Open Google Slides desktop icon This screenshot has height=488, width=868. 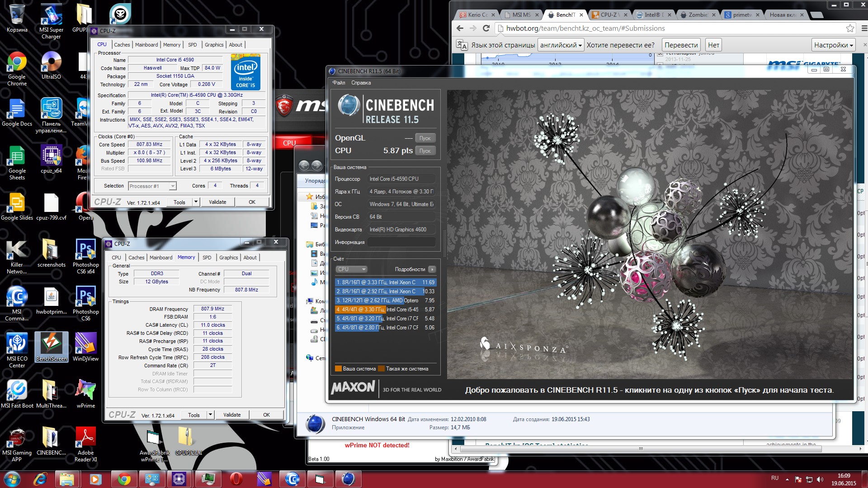click(x=17, y=206)
